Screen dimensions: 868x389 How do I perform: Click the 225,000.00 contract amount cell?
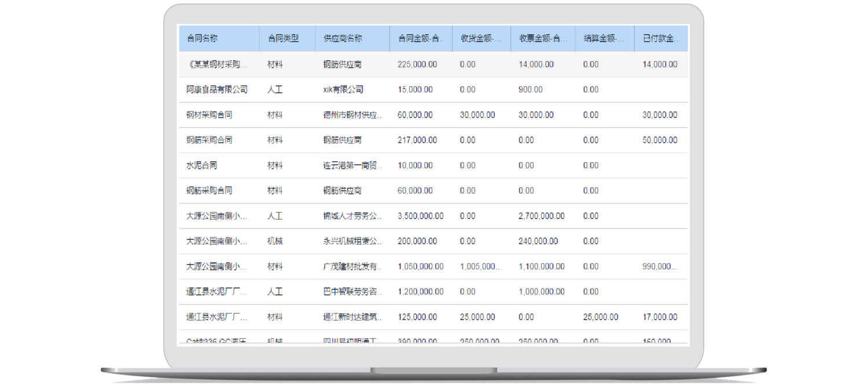pos(417,64)
